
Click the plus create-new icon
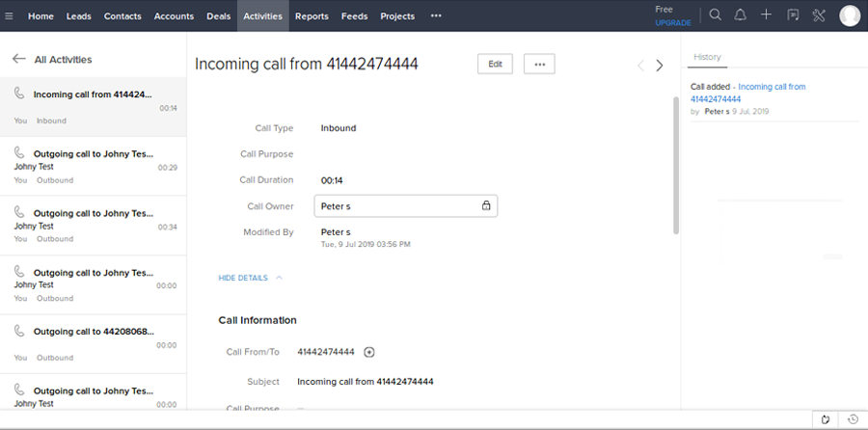(x=766, y=15)
